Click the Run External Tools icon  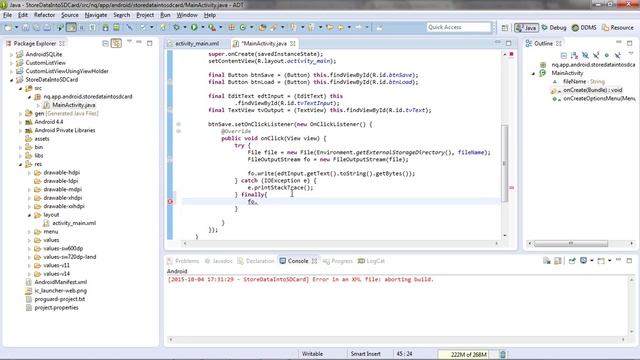(212, 27)
